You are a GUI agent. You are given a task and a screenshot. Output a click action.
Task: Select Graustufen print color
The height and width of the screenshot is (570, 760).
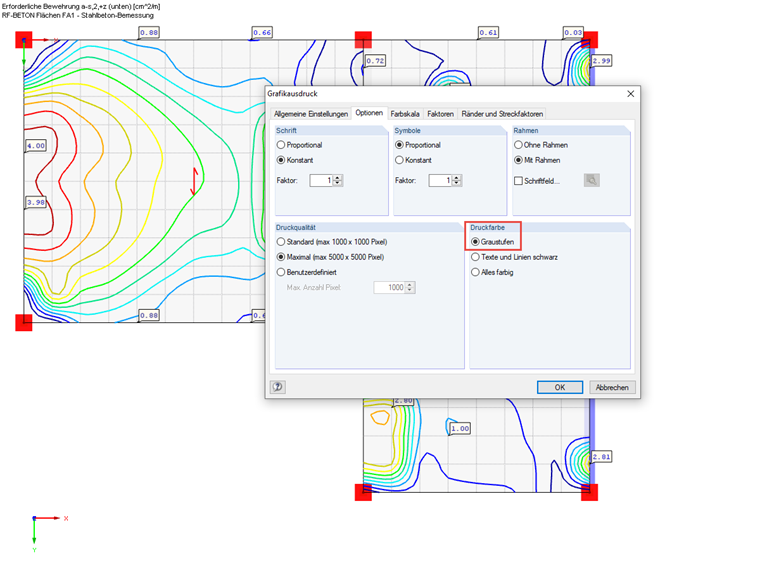492,242
